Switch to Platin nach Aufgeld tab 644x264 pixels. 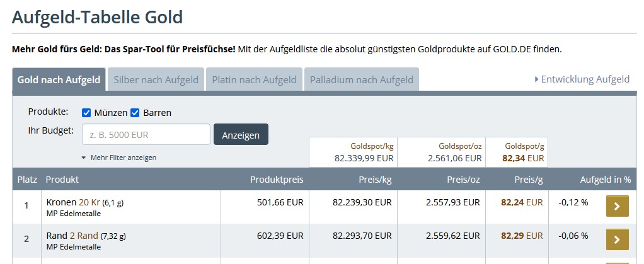254,79
